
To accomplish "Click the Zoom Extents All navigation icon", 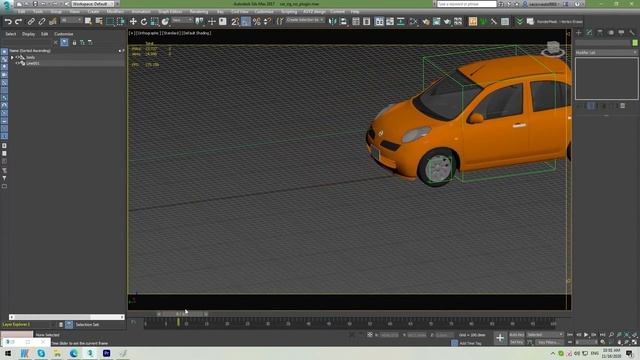I will pyautogui.click(x=634, y=335).
